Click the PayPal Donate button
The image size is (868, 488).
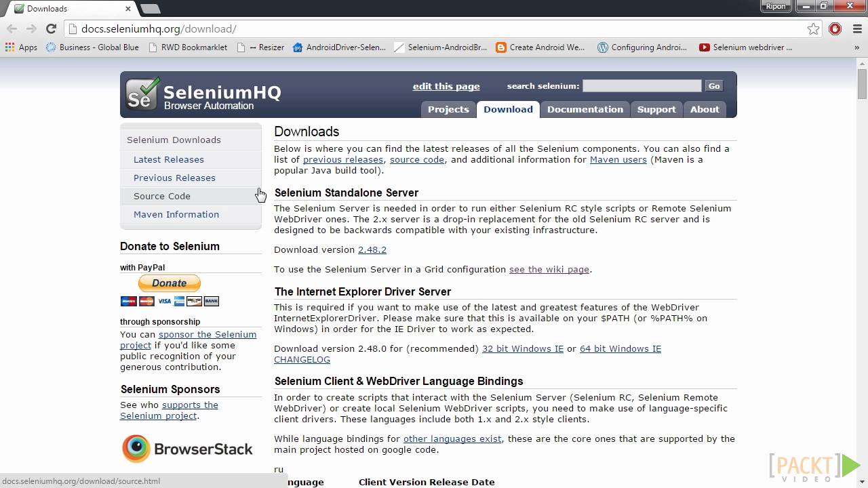(x=170, y=283)
